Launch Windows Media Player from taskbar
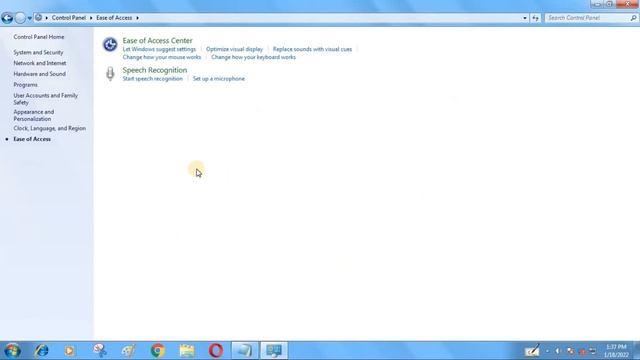 [69, 351]
